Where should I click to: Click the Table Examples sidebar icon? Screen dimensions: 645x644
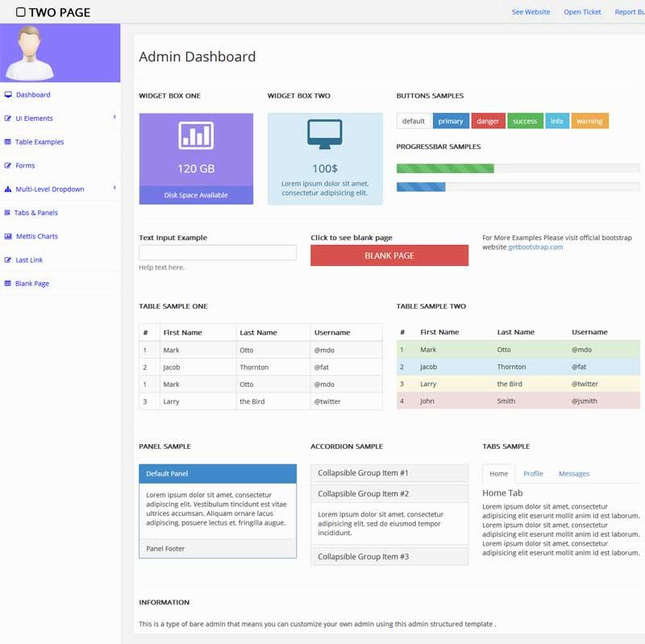pyautogui.click(x=8, y=142)
